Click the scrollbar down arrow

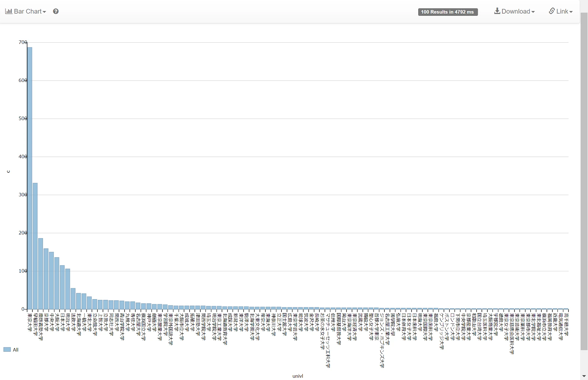click(584, 376)
